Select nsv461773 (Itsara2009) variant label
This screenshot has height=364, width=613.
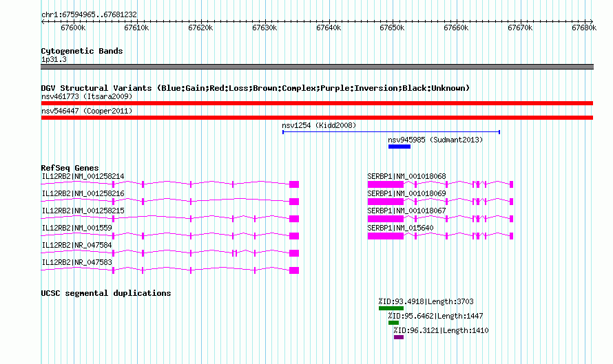pos(87,96)
